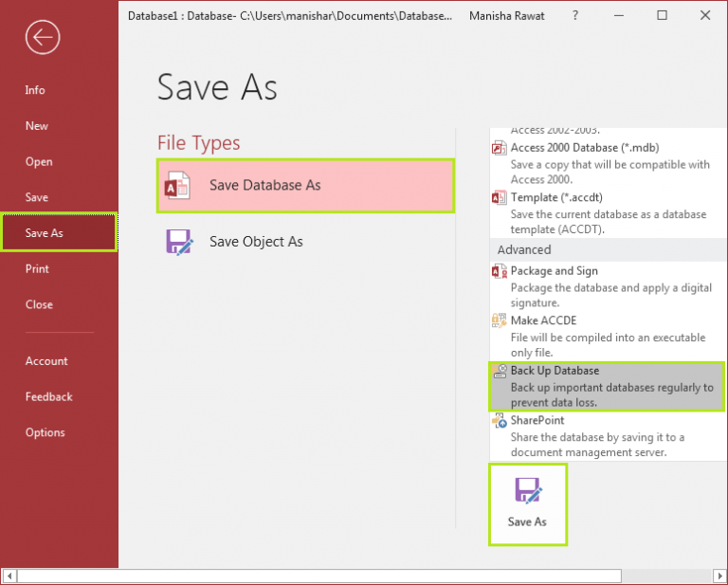Choose Open from the left sidebar
Image resolution: width=728 pixels, height=585 pixels.
pyautogui.click(x=39, y=162)
